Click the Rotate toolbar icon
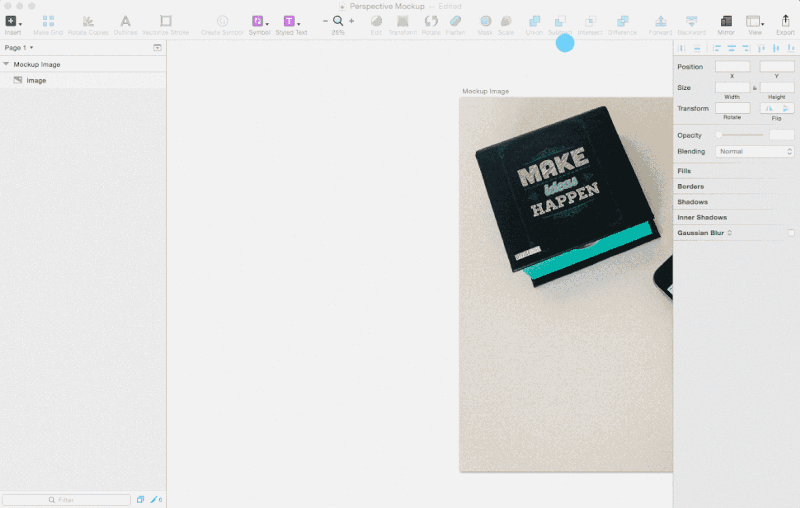800x508 pixels. [x=431, y=21]
